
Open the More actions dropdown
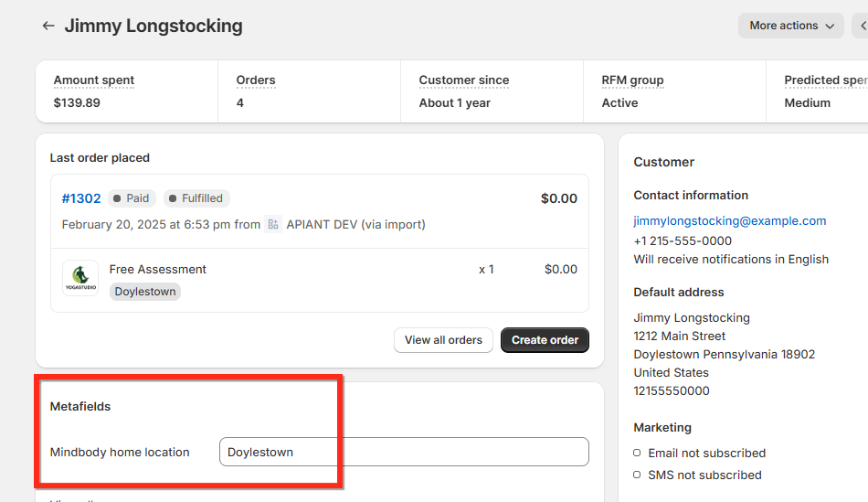point(790,26)
